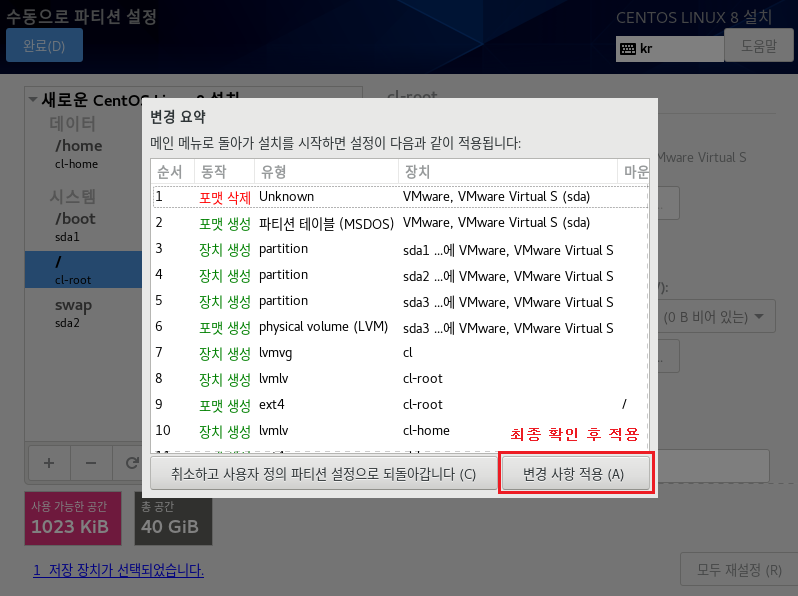
Task: Select the /boot sda1 mount point
Action: click(83, 226)
